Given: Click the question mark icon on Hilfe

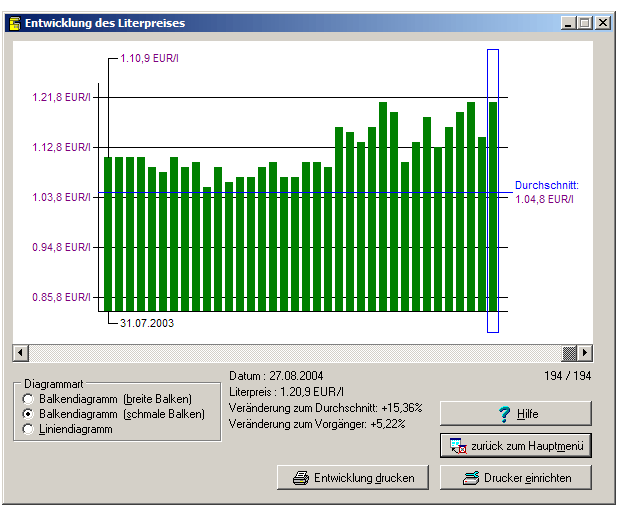Looking at the screenshot, I should pyautogui.click(x=504, y=414).
